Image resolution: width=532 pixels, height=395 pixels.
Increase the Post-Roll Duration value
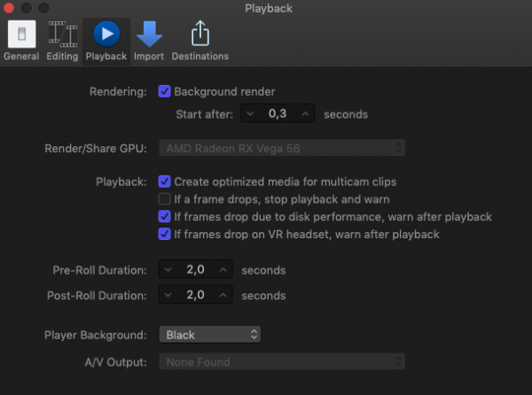point(223,295)
